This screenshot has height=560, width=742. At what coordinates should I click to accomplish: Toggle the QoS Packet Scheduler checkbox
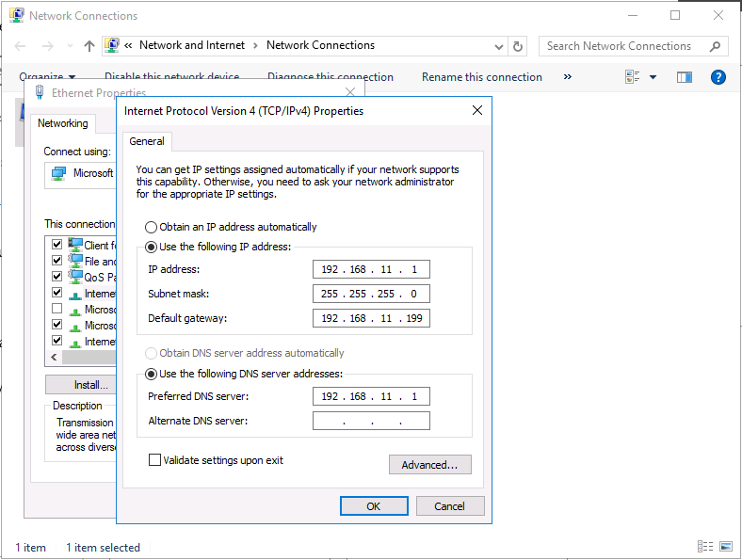[x=56, y=277]
